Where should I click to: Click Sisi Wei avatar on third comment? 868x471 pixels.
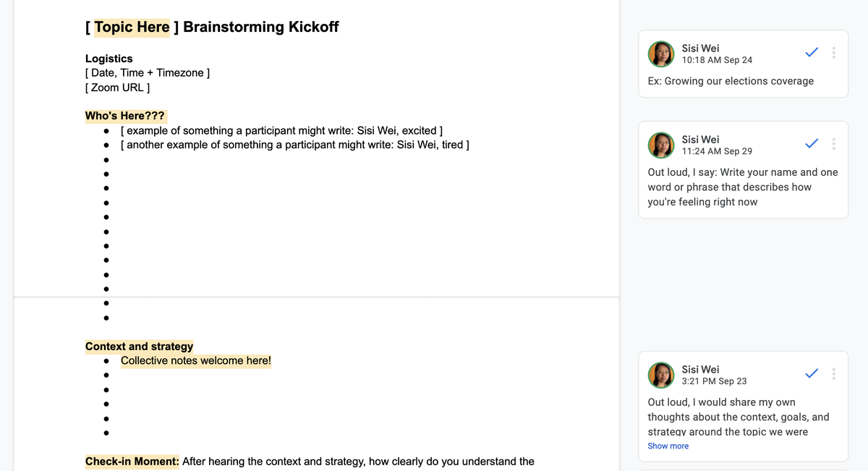pos(661,375)
